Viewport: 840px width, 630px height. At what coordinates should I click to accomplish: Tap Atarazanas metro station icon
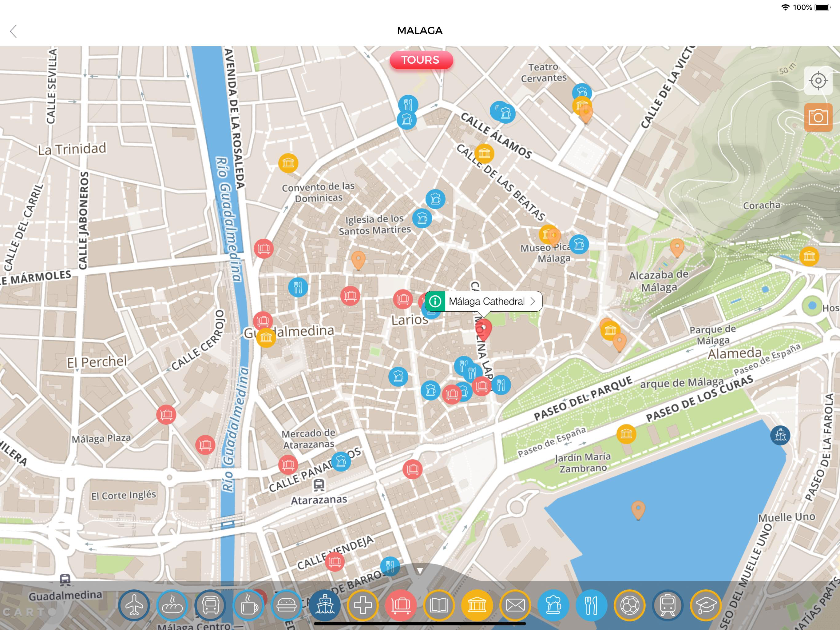click(x=319, y=484)
